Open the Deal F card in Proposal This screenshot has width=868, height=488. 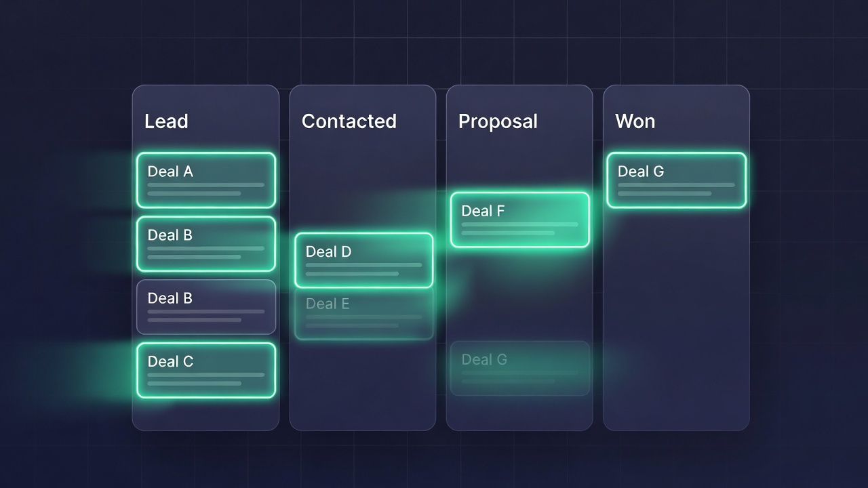(519, 220)
